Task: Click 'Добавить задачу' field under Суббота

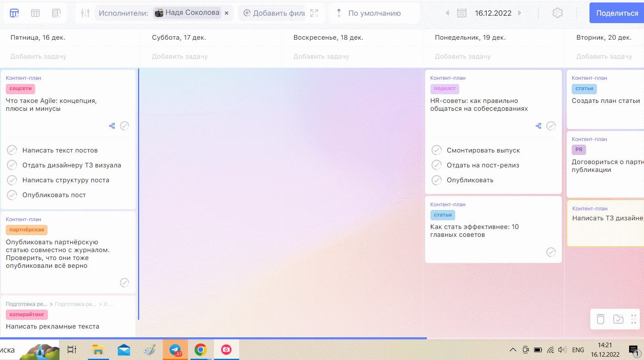Action: (x=180, y=57)
